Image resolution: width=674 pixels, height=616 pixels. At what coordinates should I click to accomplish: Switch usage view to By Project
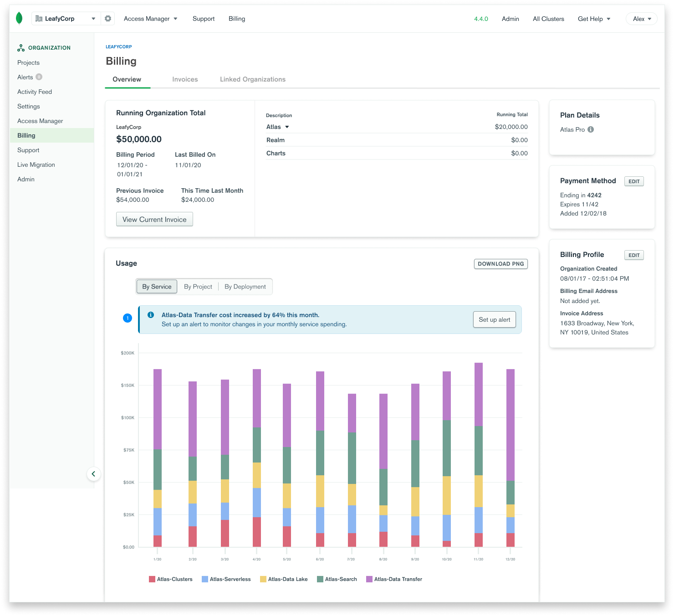(198, 286)
